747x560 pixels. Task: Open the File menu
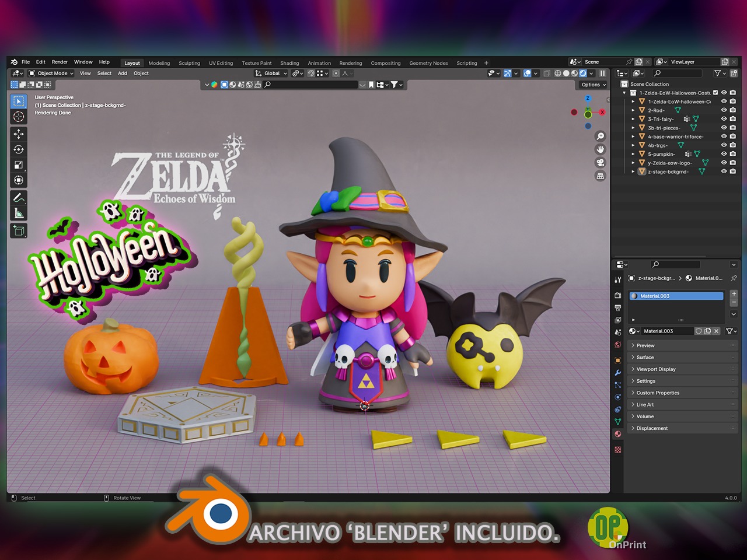pos(26,62)
